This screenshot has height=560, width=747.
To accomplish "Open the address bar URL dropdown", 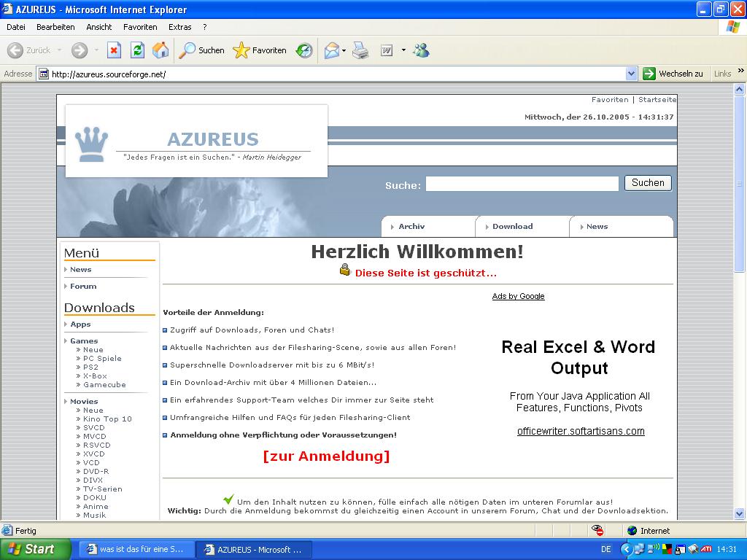I will pyautogui.click(x=631, y=74).
